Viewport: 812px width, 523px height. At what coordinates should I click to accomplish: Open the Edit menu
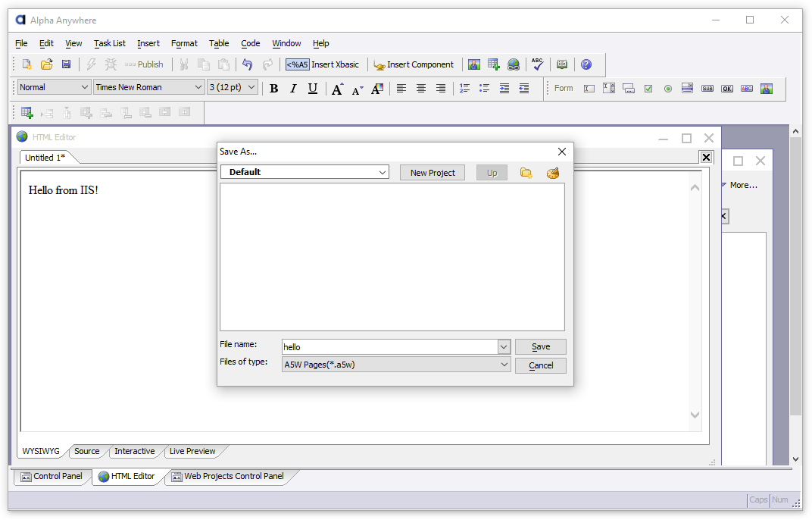click(x=47, y=43)
